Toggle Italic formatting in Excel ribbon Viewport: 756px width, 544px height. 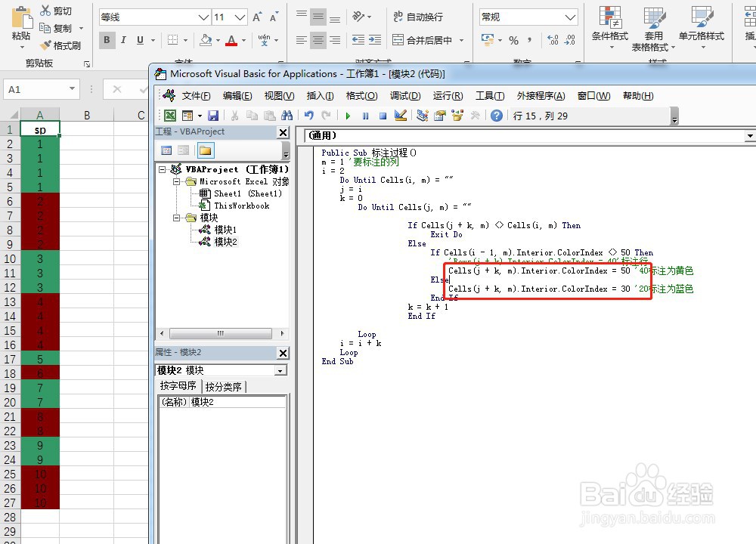click(x=123, y=40)
